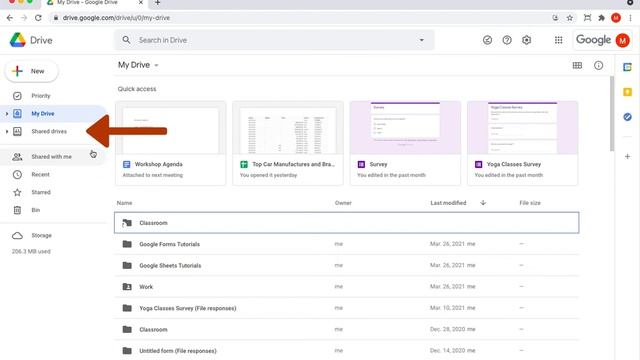Click the Bin trash icon
640x360 pixels.
tap(17, 210)
